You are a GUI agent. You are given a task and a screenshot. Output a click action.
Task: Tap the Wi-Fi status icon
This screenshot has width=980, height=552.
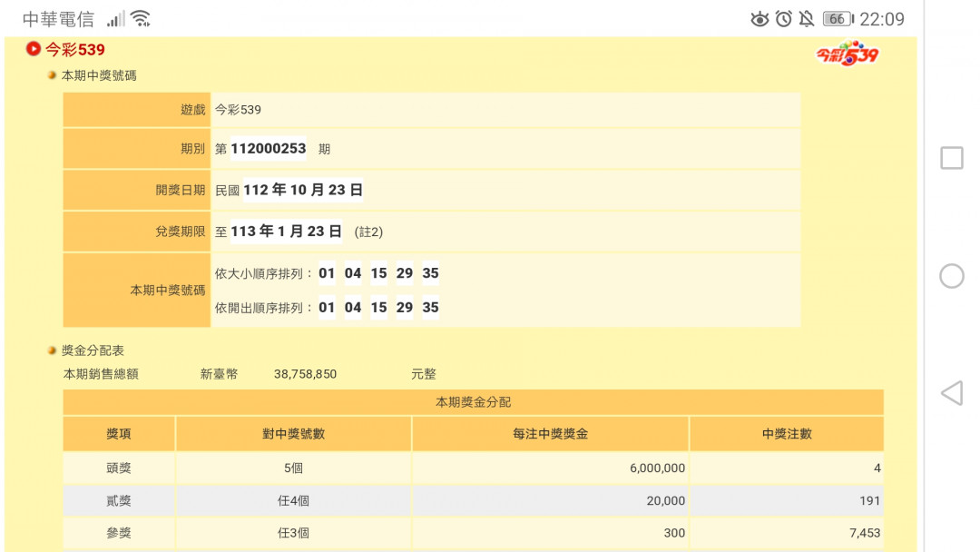[142, 19]
